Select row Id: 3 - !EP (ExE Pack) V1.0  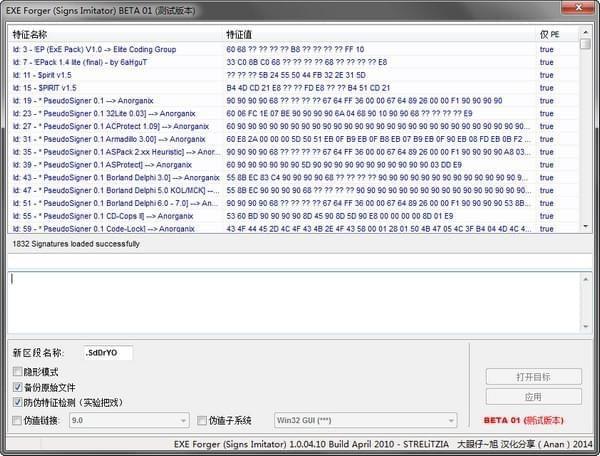pyautogui.click(x=293, y=49)
